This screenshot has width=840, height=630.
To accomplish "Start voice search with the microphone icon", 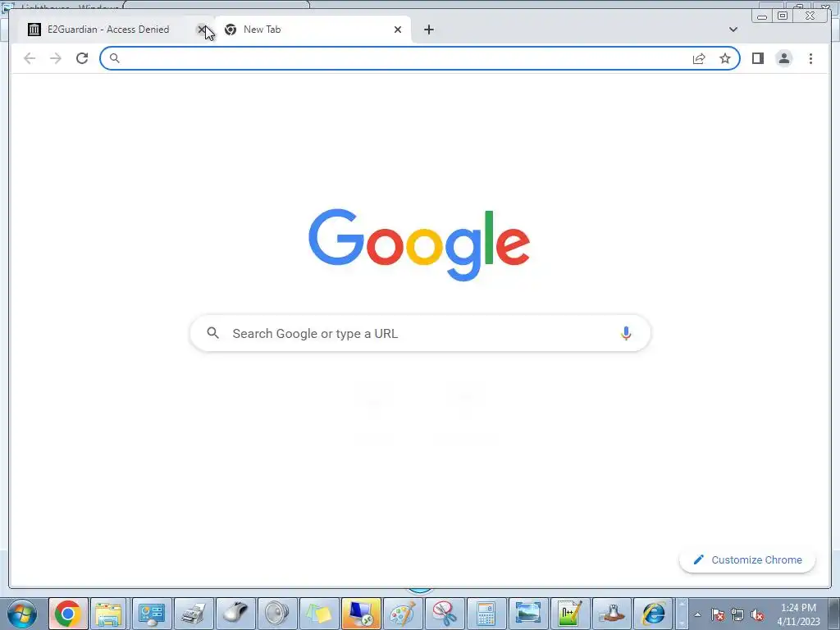I will click(x=625, y=333).
